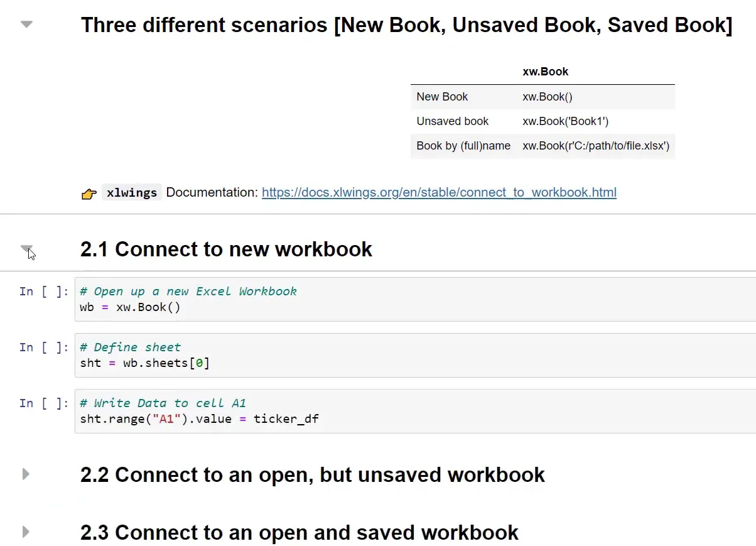Click the 'Three different scenarios' title text

click(x=406, y=25)
